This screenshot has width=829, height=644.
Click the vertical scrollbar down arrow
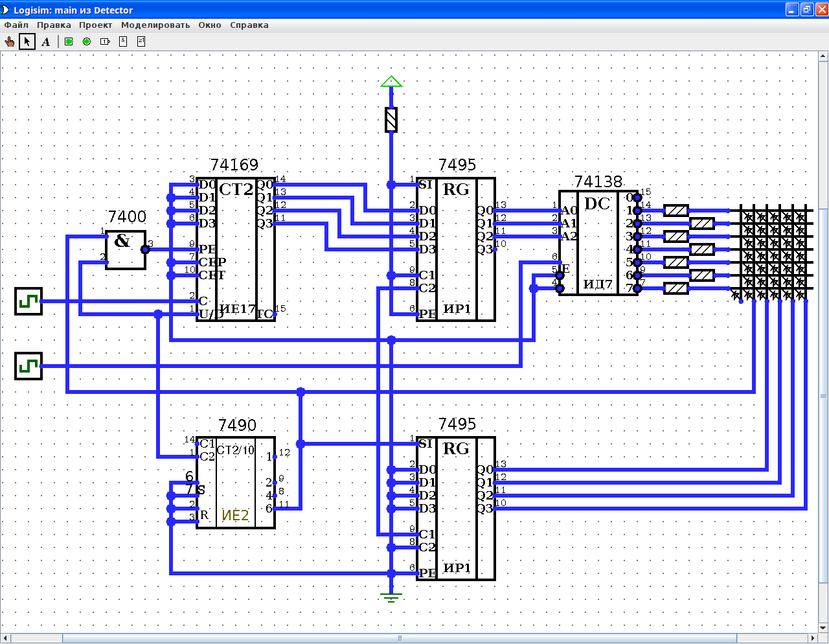pyautogui.click(x=823, y=627)
